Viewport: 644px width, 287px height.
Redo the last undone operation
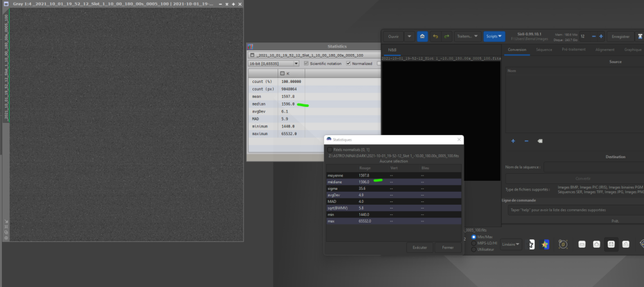coord(447,37)
